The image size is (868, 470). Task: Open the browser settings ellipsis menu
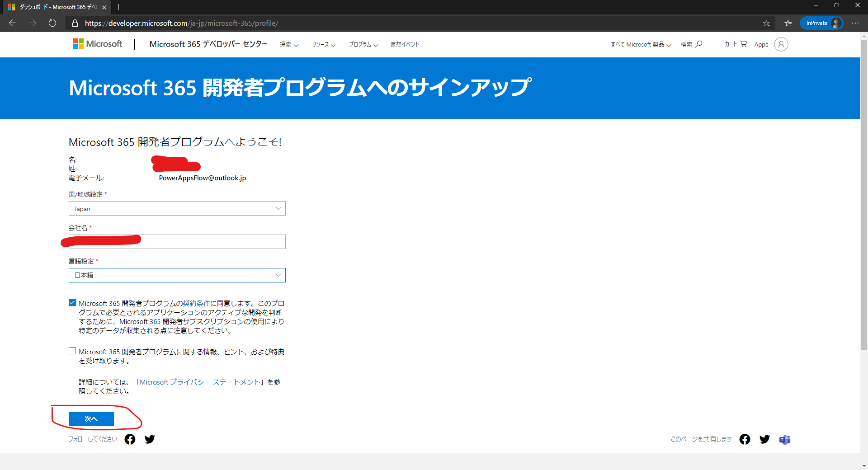pyautogui.click(x=855, y=23)
